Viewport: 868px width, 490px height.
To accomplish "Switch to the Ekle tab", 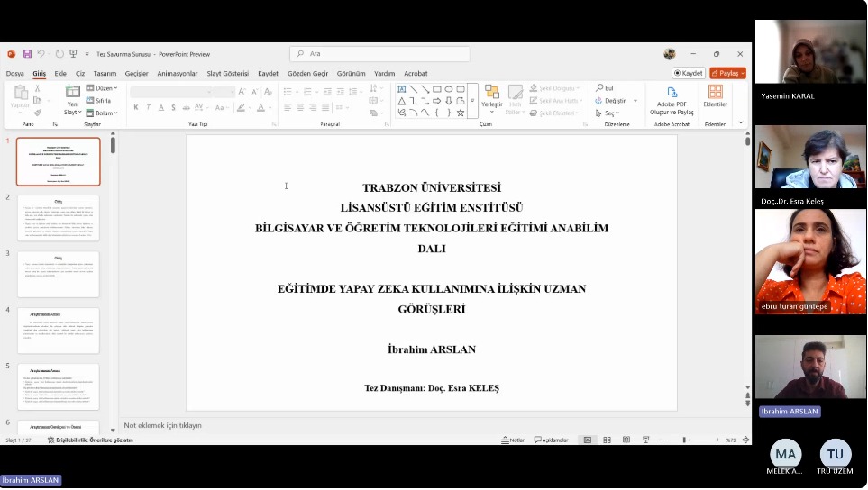I will [60, 74].
